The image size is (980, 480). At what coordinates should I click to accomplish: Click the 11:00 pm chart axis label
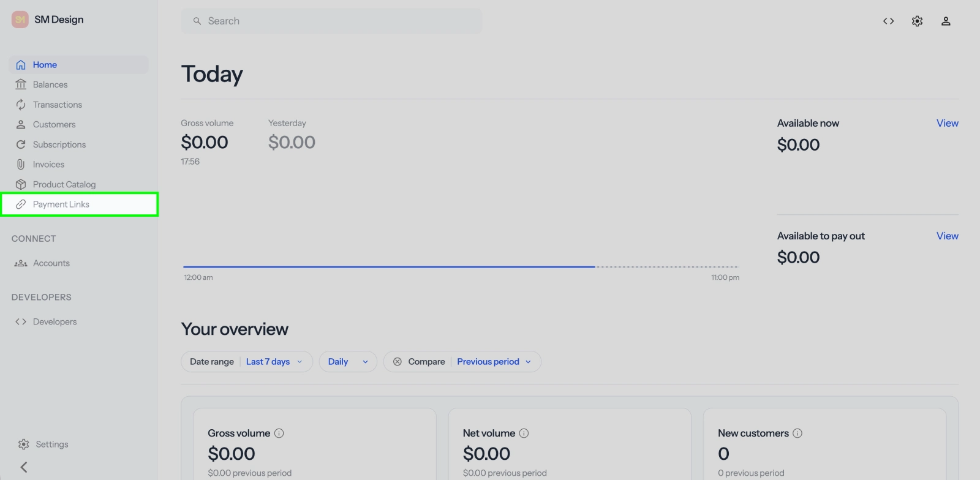[x=725, y=277]
